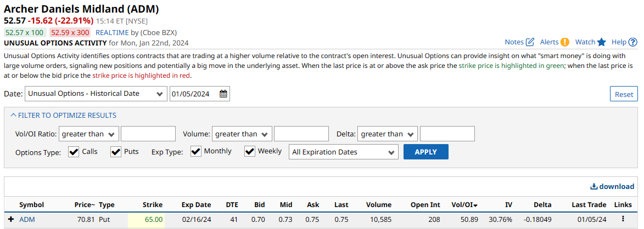The image size is (644, 229).
Task: Sort table by Volume column header
Action: [379, 205]
